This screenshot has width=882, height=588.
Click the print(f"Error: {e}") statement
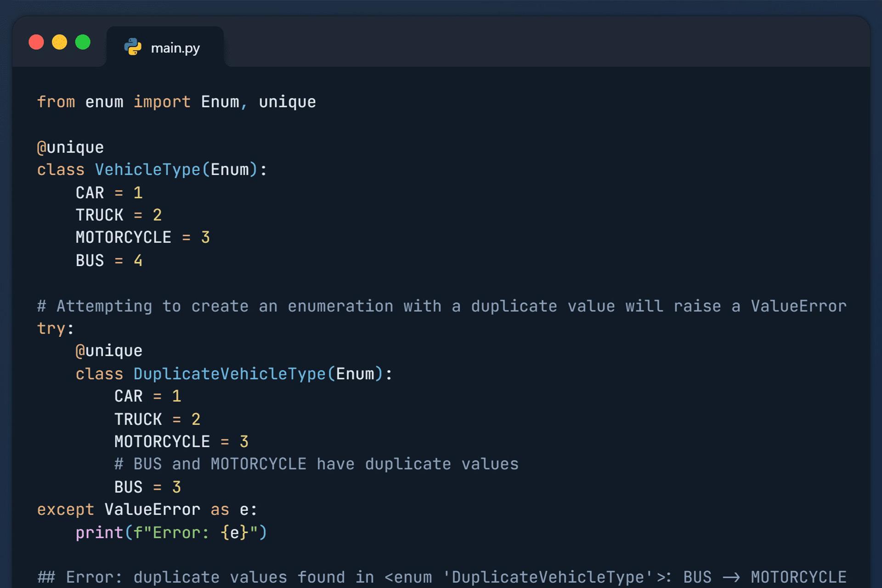click(x=171, y=533)
